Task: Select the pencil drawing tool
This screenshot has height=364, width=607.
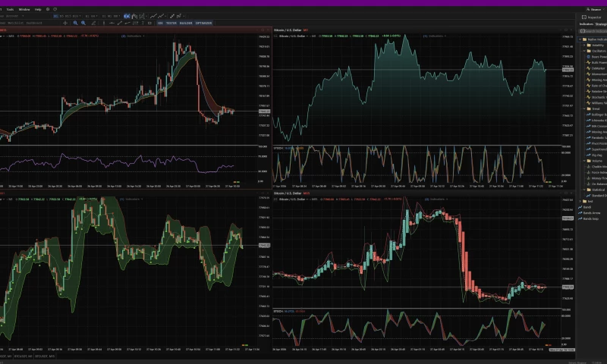Action: click(93, 24)
